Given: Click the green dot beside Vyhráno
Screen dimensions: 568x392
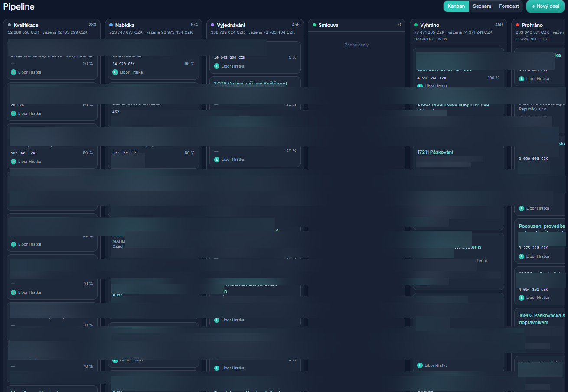Looking at the screenshot, I should pos(416,25).
